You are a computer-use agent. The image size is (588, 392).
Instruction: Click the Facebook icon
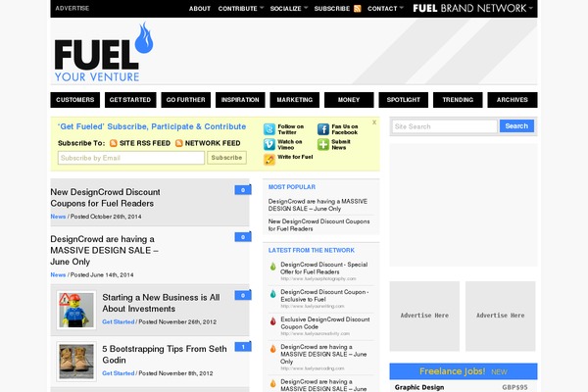[323, 129]
